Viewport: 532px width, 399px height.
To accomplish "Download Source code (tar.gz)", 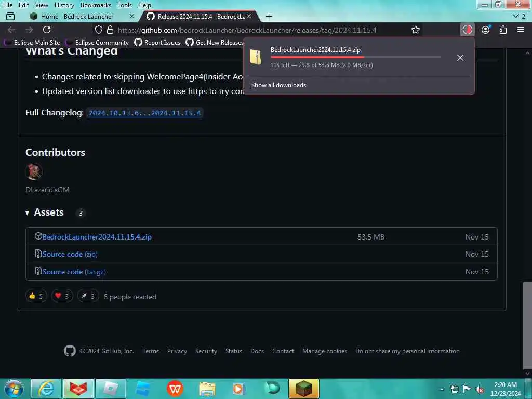I will 74,272.
